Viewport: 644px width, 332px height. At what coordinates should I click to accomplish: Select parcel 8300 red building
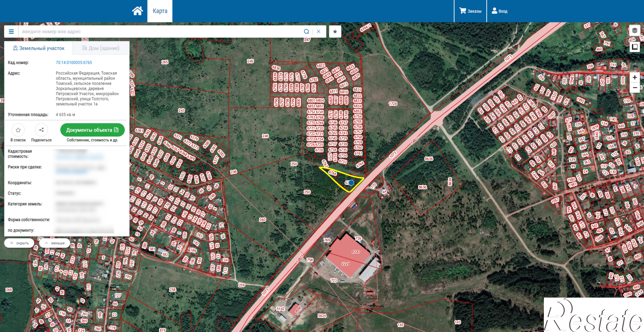(x=356, y=252)
